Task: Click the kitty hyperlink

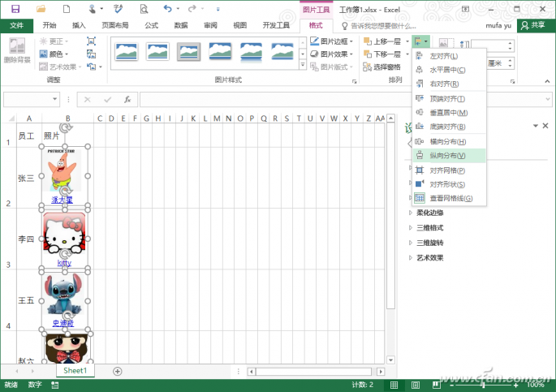Action: coord(64,263)
